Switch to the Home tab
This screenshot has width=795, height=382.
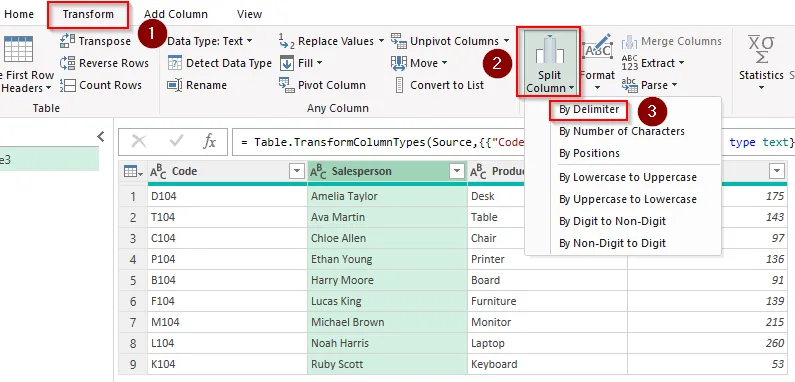click(19, 14)
